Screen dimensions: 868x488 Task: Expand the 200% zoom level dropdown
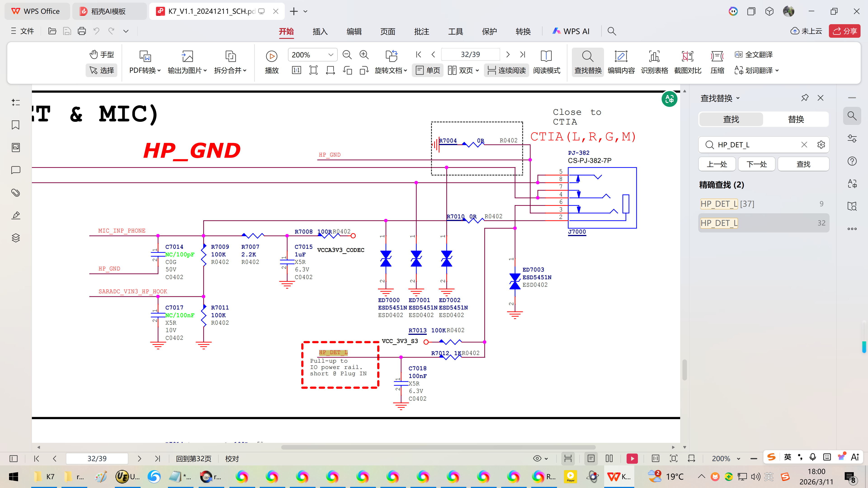(330, 55)
